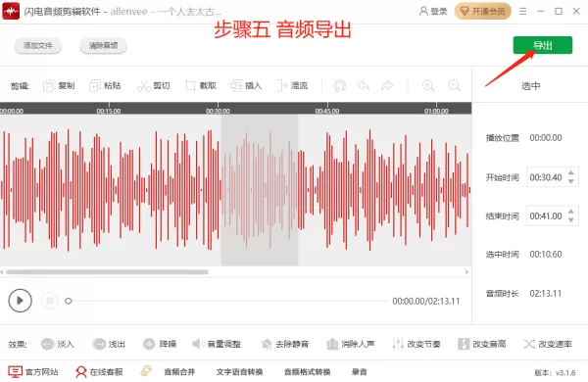
Task: Apply the 去除静音 remove silence effect
Action: 285,344
